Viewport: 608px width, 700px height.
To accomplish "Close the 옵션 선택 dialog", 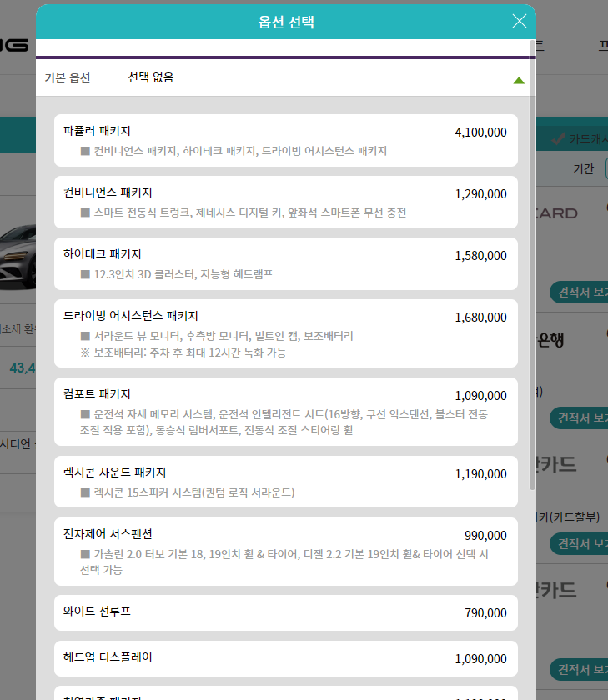I will (x=519, y=21).
